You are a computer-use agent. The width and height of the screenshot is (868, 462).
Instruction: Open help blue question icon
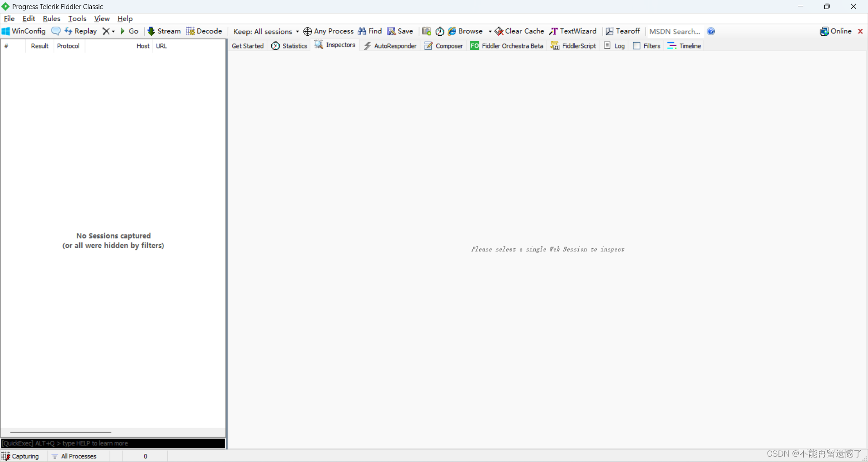(711, 31)
